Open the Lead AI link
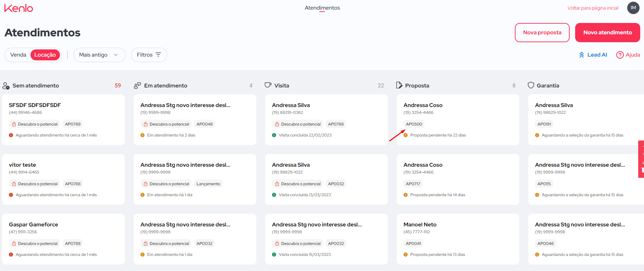This screenshot has height=271, width=644. 593,55
